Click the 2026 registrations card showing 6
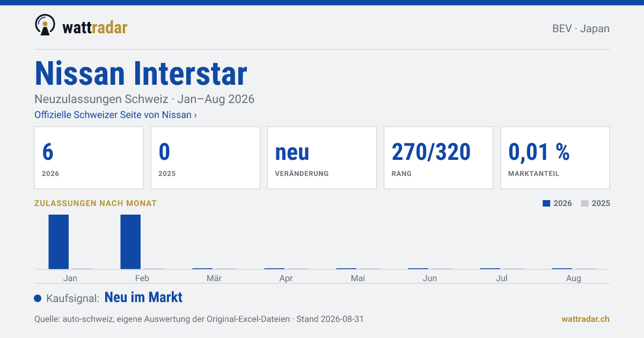Screen dimensions: 644x338 coord(89,158)
